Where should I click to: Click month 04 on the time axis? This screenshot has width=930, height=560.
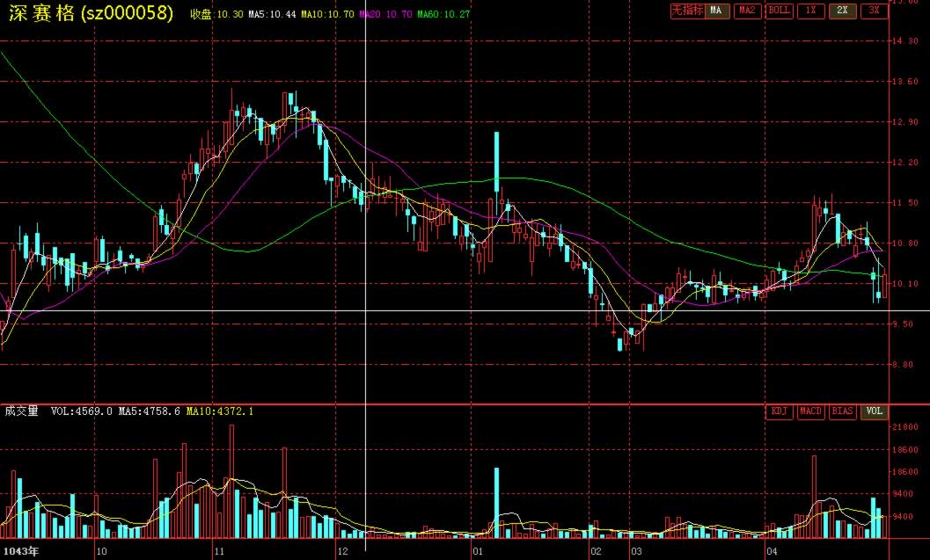click(772, 552)
